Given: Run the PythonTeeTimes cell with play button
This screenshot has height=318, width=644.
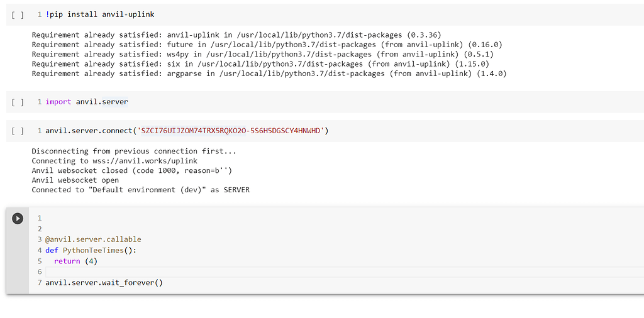Looking at the screenshot, I should coord(17,218).
